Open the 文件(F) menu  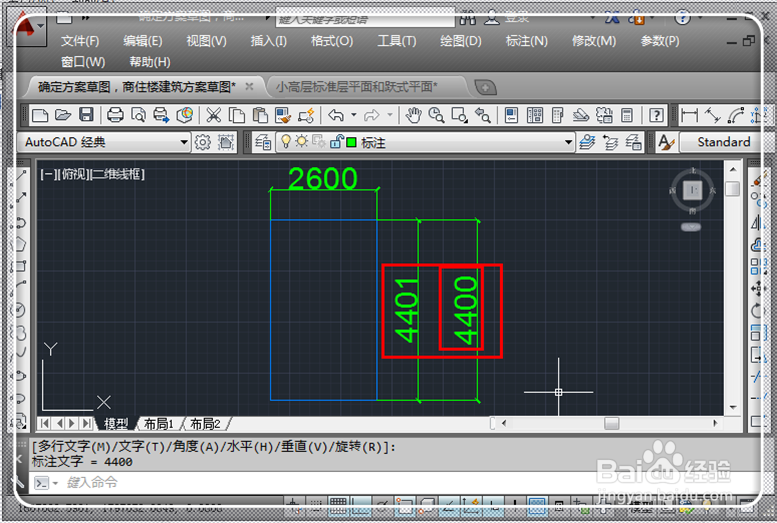(x=80, y=41)
